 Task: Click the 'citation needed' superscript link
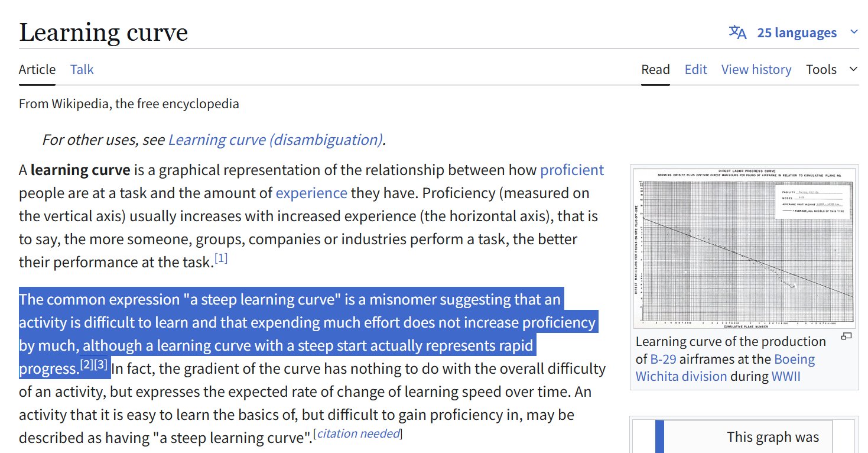(x=357, y=433)
